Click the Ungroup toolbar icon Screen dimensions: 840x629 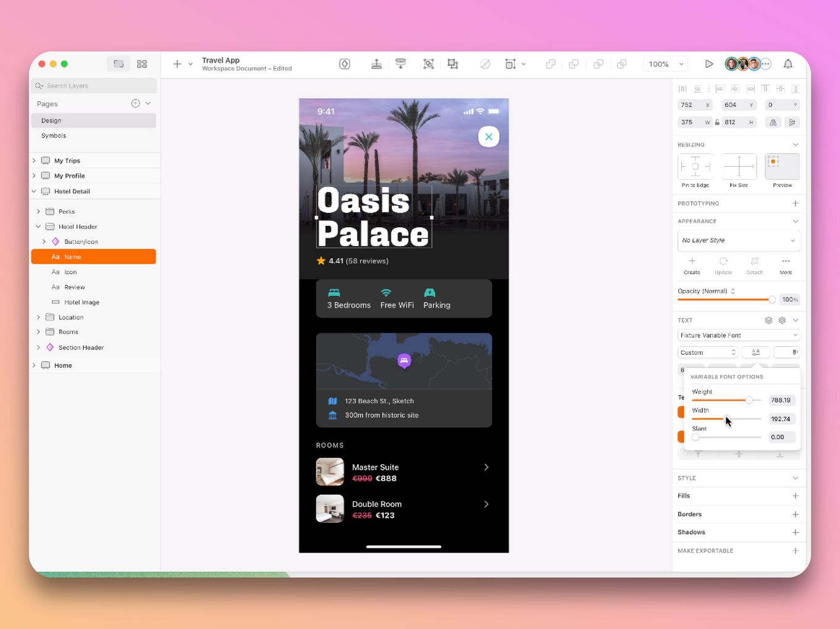pos(453,64)
